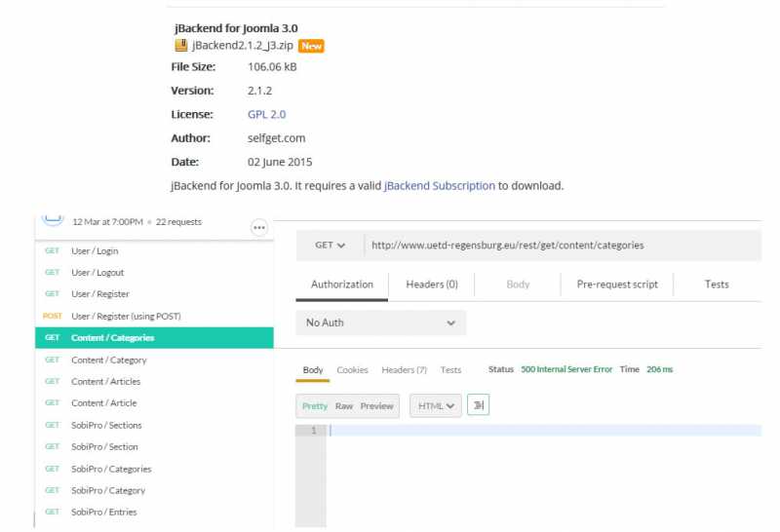Select the SobiPro / Categories request

click(x=154, y=469)
